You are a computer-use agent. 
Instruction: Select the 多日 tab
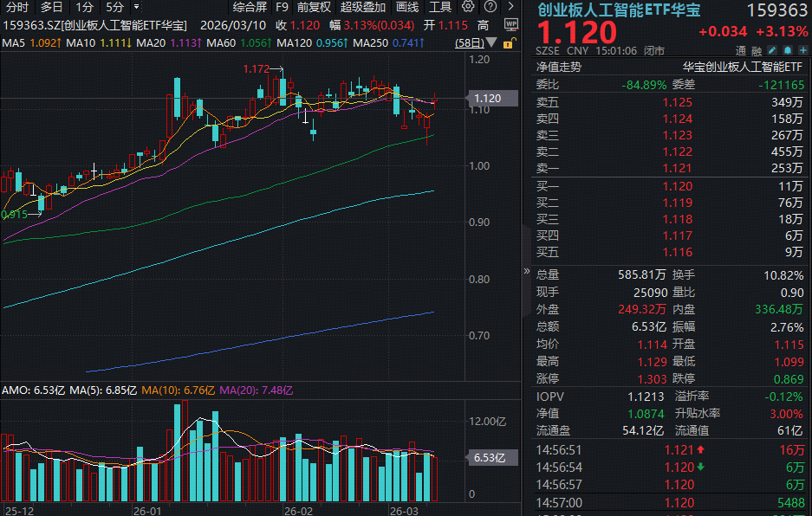51,7
